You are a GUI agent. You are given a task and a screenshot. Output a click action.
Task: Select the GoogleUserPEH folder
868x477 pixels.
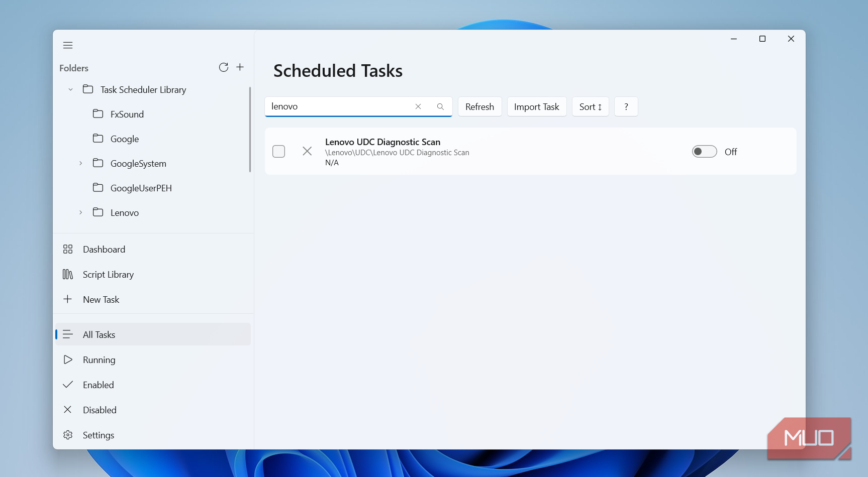point(141,188)
